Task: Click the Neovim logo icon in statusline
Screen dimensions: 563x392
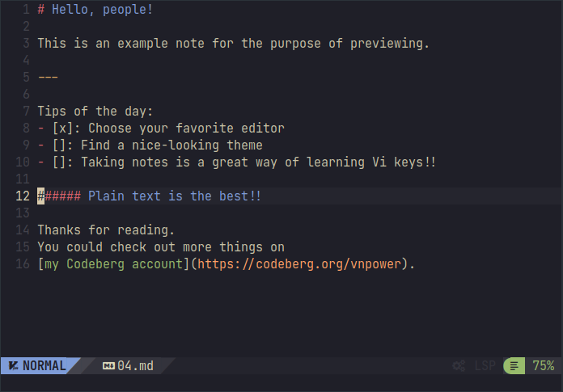Action: coord(13,366)
